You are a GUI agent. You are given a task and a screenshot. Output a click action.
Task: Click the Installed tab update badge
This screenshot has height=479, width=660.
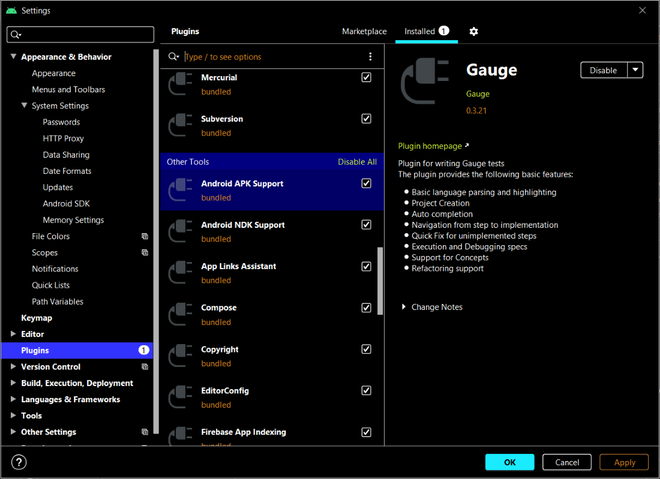click(x=444, y=31)
